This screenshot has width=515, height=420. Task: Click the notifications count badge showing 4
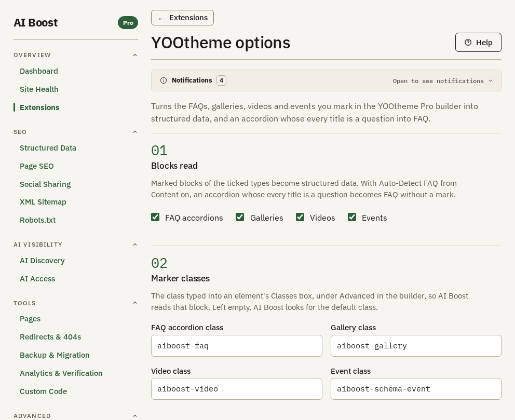tap(221, 80)
